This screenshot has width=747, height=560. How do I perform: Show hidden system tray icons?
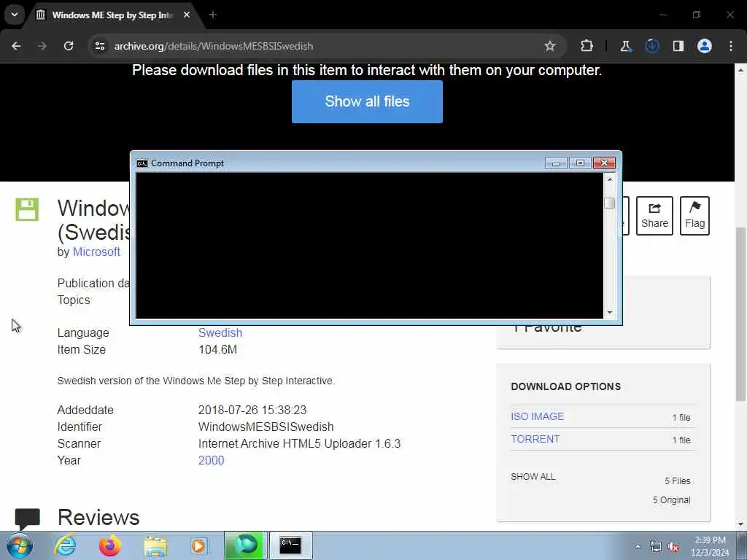(638, 546)
